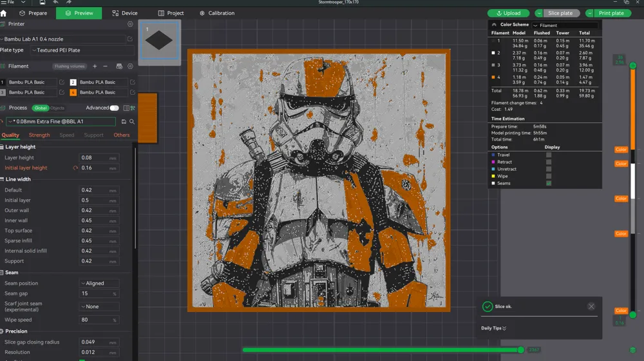This screenshot has width=644, height=361.
Task: Click the green compare presets icon
Action: pyautogui.click(x=133, y=108)
